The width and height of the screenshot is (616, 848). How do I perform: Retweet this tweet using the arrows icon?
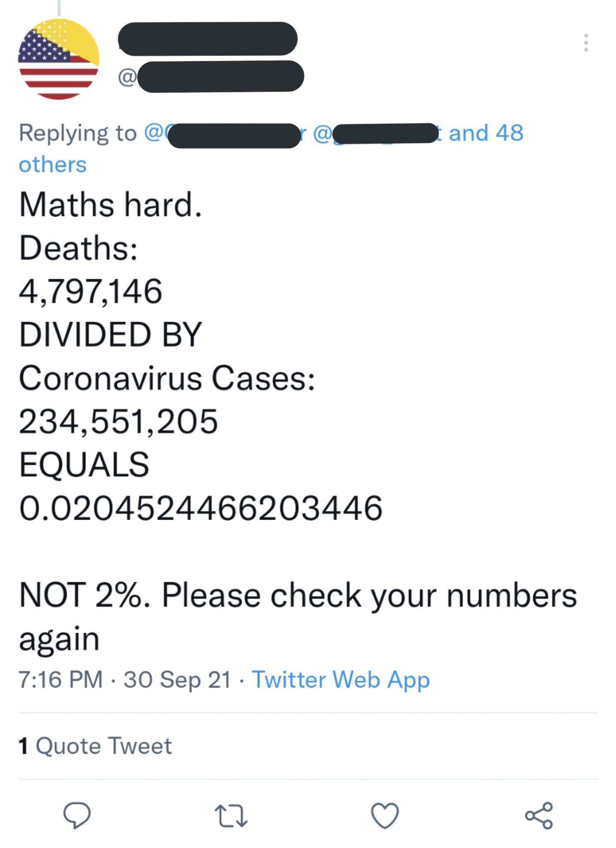(x=231, y=816)
